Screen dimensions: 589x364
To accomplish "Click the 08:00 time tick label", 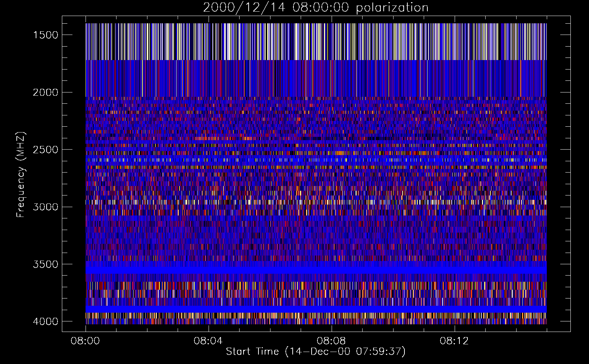I will (x=86, y=341).
